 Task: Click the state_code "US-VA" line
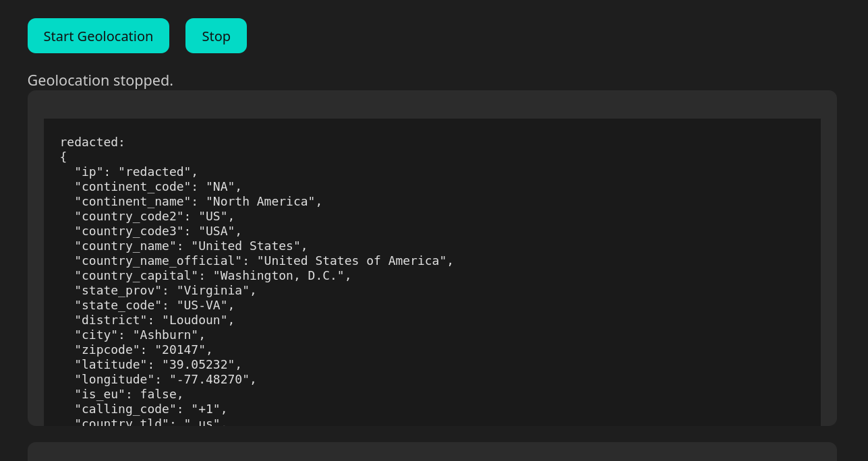[154, 305]
